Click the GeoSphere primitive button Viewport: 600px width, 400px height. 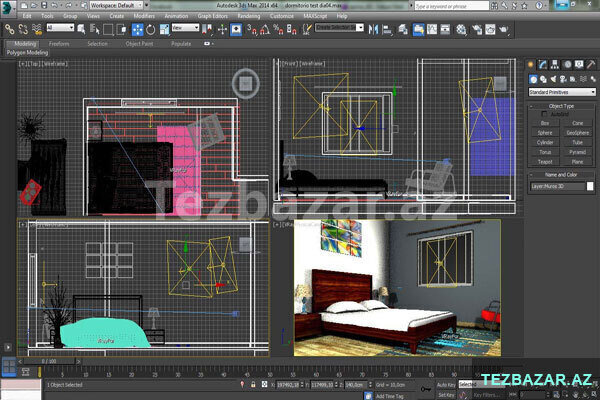pos(577,133)
